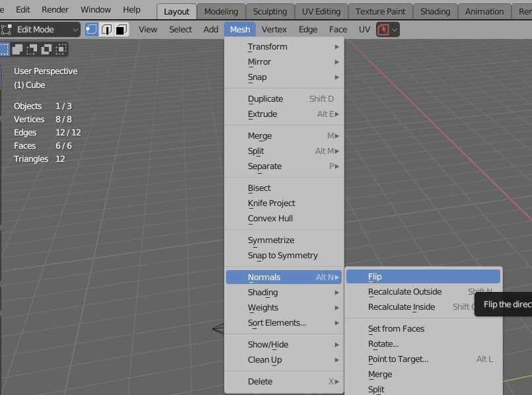Choose the Set New selection mode icon
The width and height of the screenshot is (532, 395).
click(4, 49)
